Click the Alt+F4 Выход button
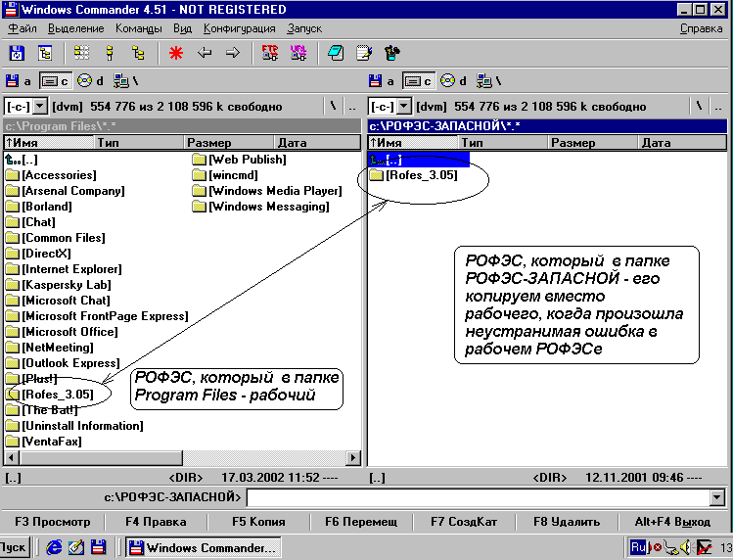The image size is (733, 560). [x=672, y=522]
